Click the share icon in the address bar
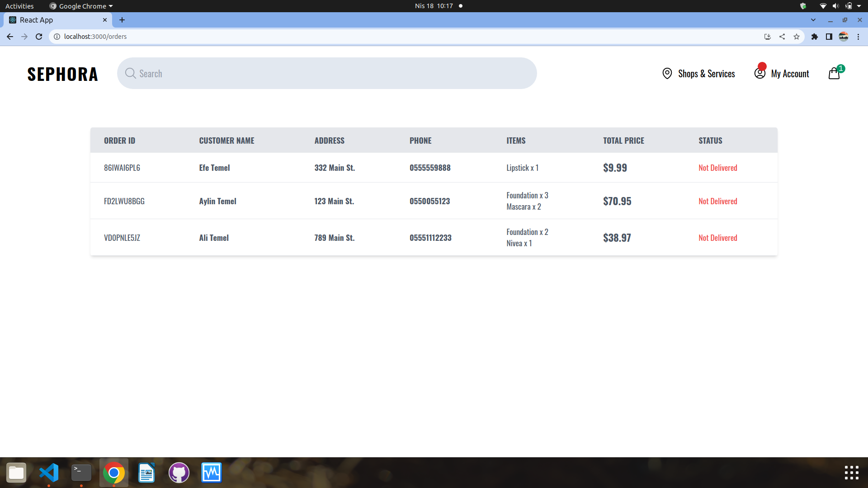This screenshot has width=868, height=488. tap(782, 37)
